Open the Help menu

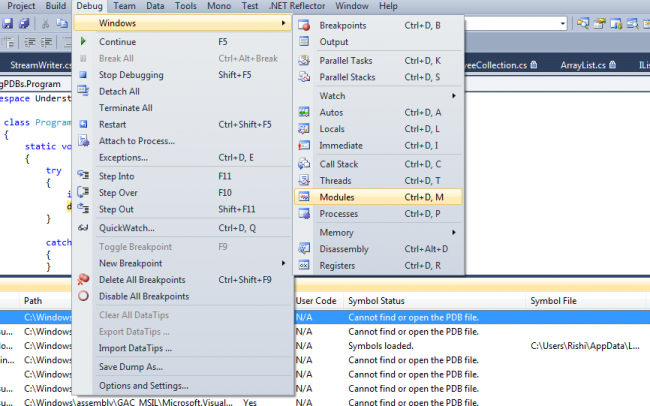tap(388, 6)
